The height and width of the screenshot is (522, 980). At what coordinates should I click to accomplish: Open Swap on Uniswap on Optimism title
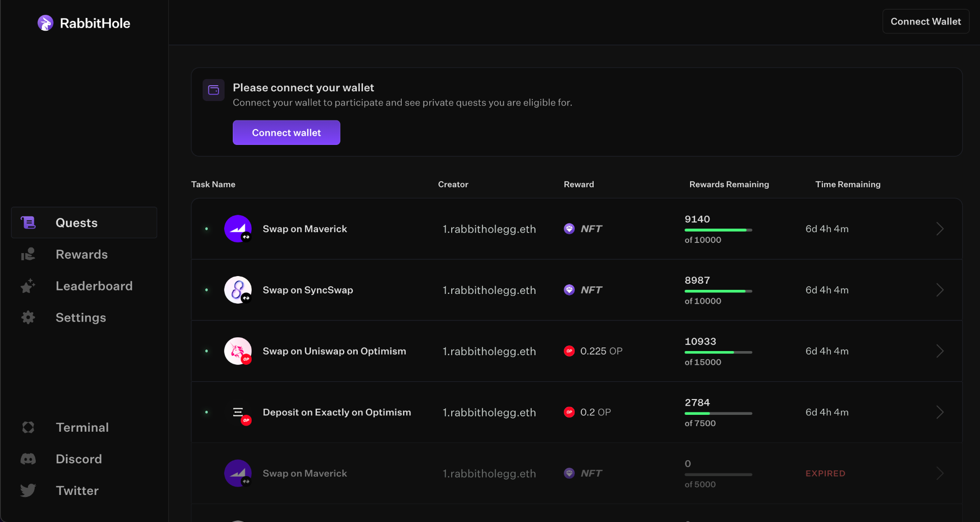(334, 351)
